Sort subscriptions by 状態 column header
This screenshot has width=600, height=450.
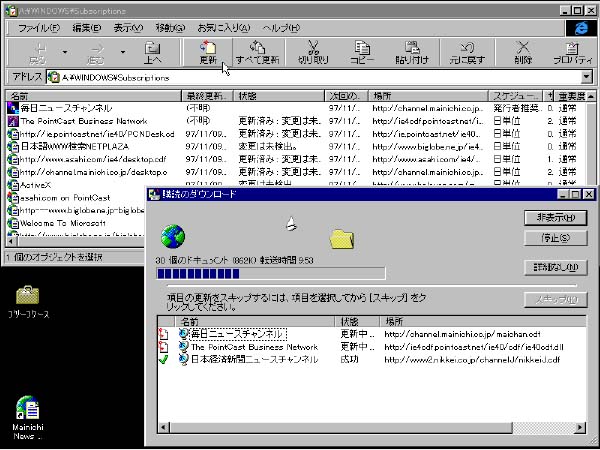[279, 96]
